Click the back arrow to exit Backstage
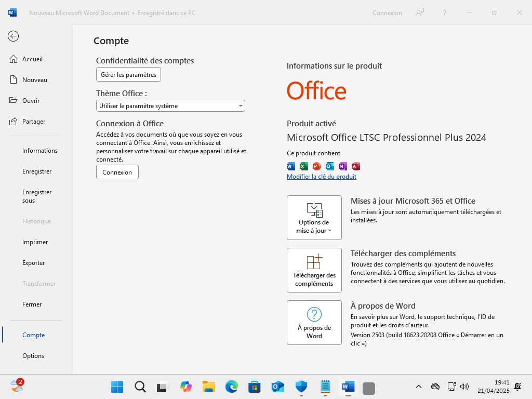Screen dimensions: 532x399 point(14,36)
